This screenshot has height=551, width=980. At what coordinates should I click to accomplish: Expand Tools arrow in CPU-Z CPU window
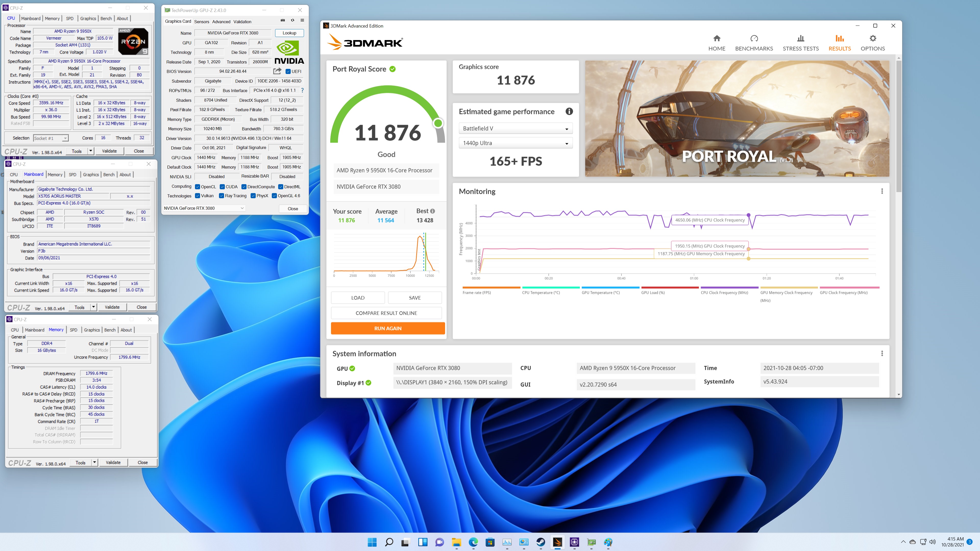coord(91,151)
